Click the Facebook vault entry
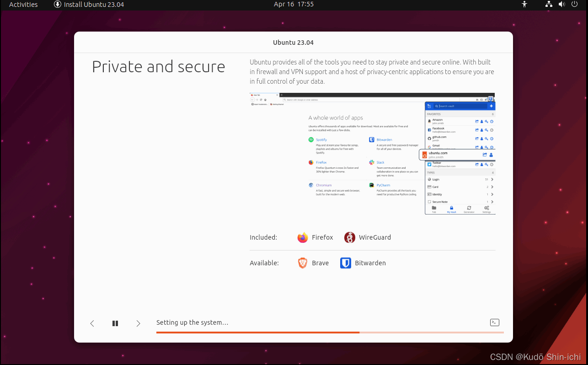588x365 pixels. [460, 130]
